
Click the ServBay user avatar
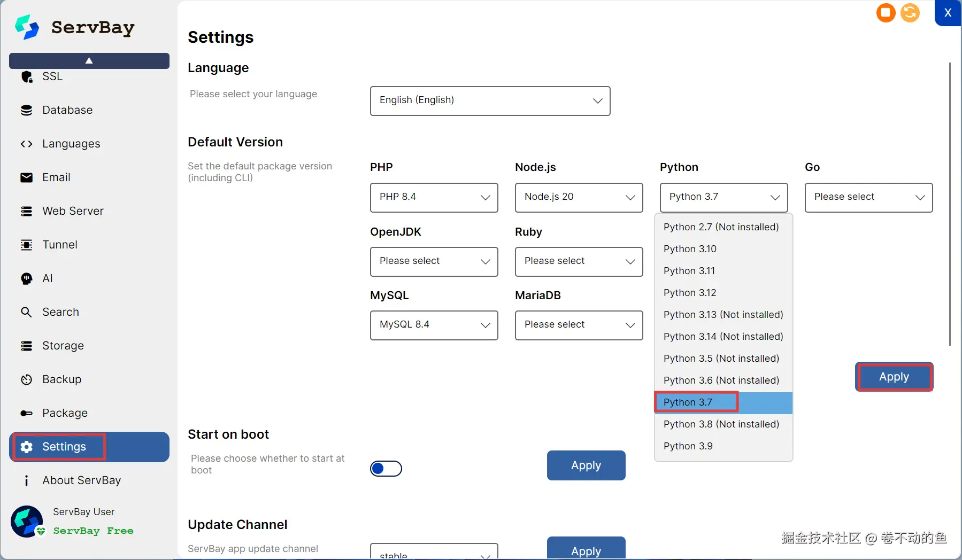pos(27,521)
